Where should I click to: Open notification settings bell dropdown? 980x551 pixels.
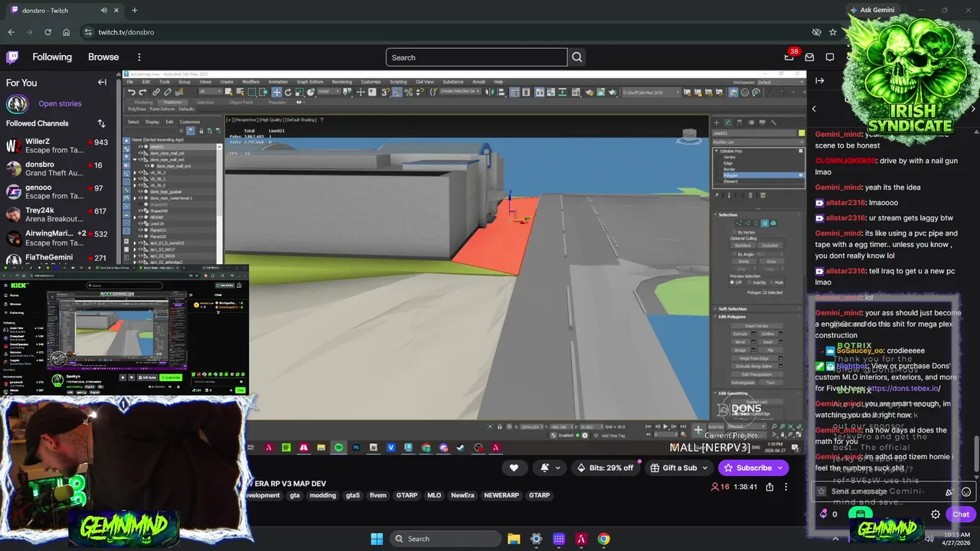click(x=550, y=468)
